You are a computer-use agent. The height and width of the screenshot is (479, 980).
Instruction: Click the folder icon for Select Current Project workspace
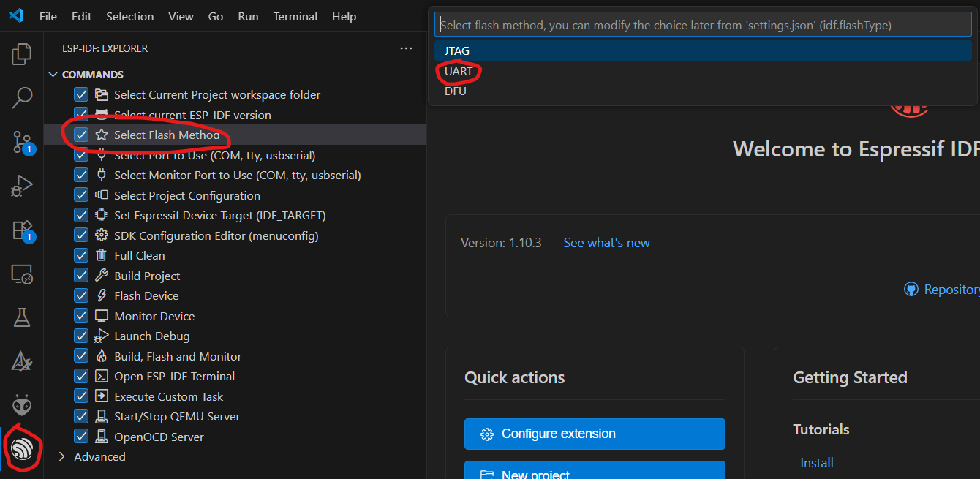(102, 95)
